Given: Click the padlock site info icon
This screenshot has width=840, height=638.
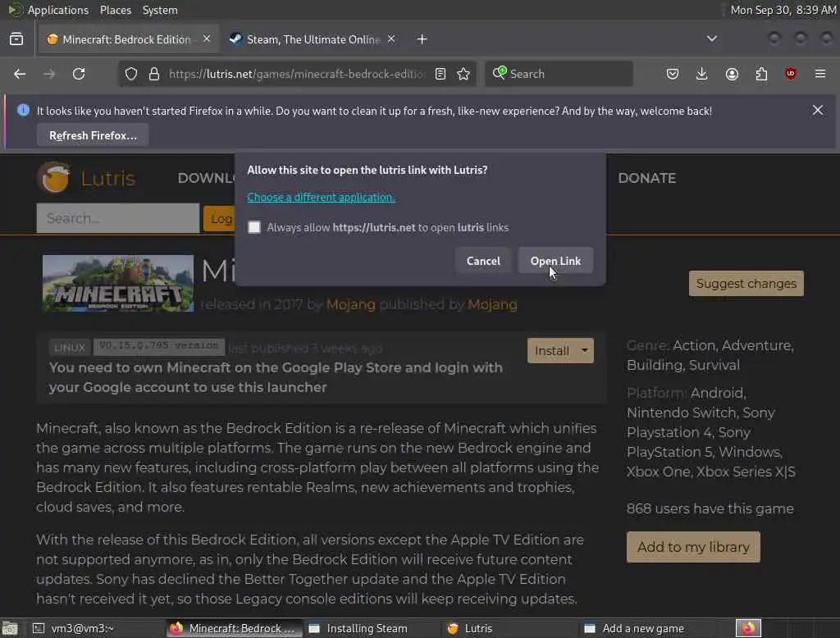Looking at the screenshot, I should (154, 74).
